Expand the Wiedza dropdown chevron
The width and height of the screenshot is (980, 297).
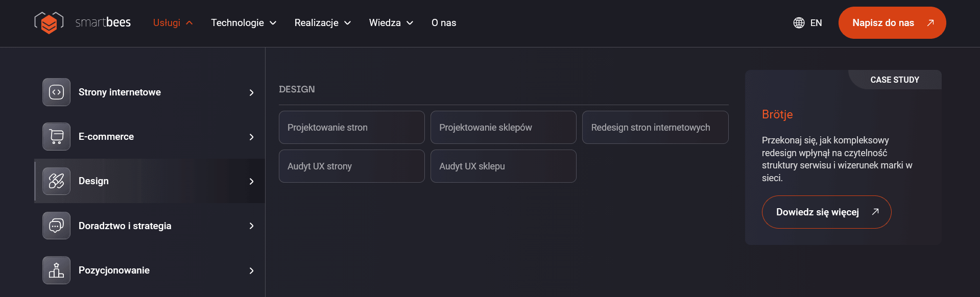[x=410, y=23]
